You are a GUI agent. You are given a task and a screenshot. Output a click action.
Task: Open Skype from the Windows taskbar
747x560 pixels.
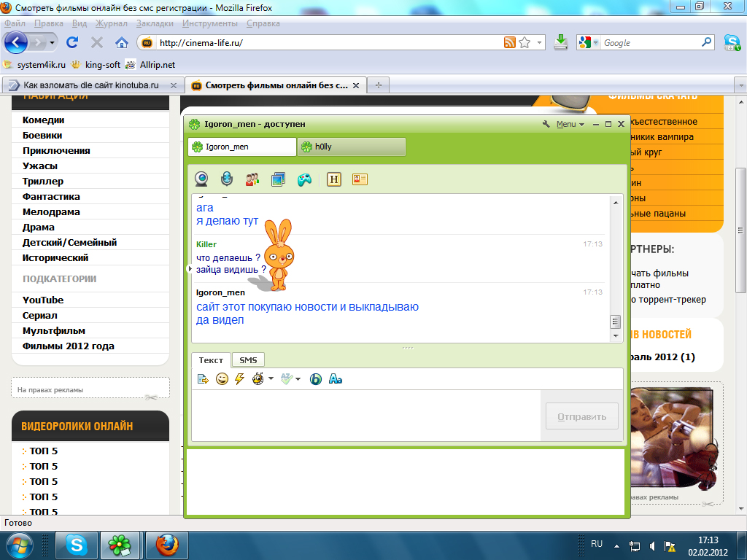coord(77,545)
